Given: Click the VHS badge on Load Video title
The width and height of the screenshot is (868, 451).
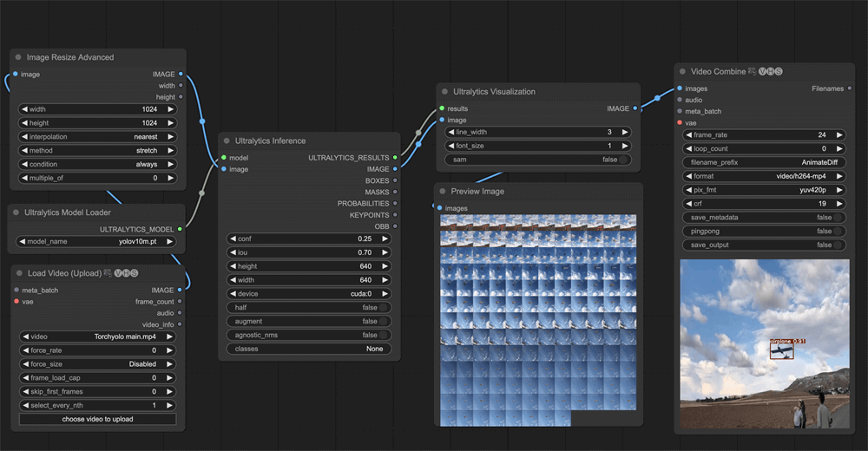Looking at the screenshot, I should [x=126, y=273].
